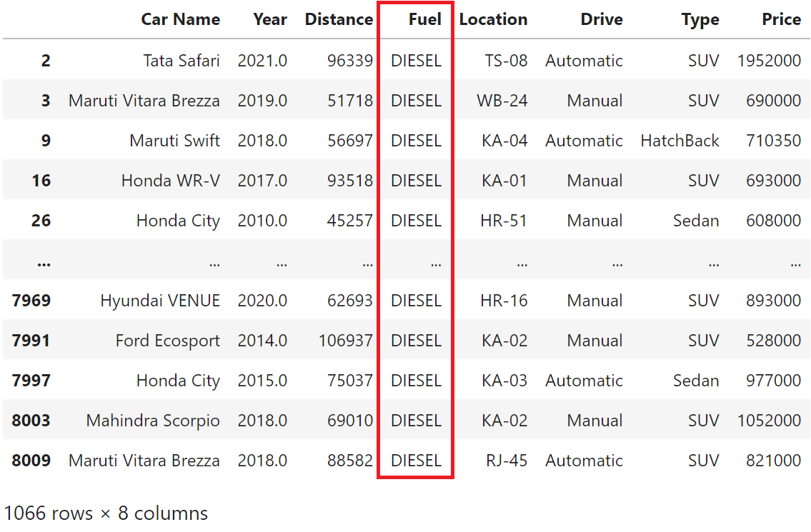Click distance value 51718
Image resolution: width=811 pixels, height=532 pixels.
click(350, 101)
